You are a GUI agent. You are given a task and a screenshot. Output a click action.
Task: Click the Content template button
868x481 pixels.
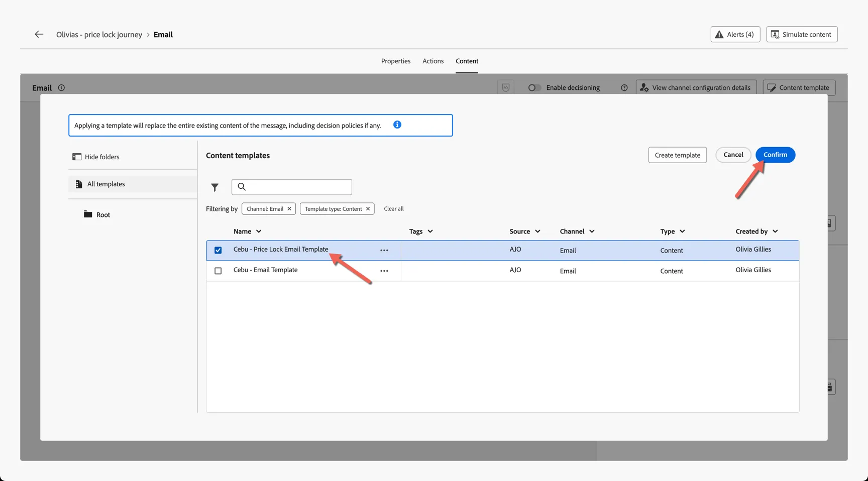799,87
